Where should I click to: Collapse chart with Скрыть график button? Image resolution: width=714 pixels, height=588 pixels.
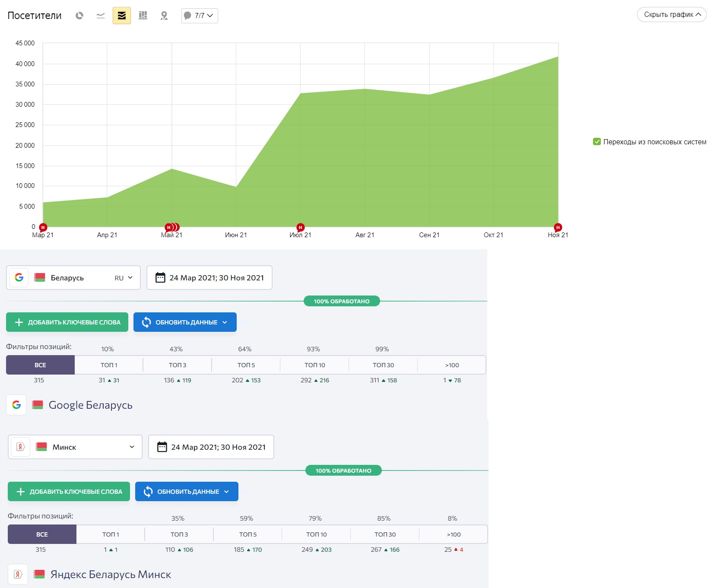click(672, 15)
